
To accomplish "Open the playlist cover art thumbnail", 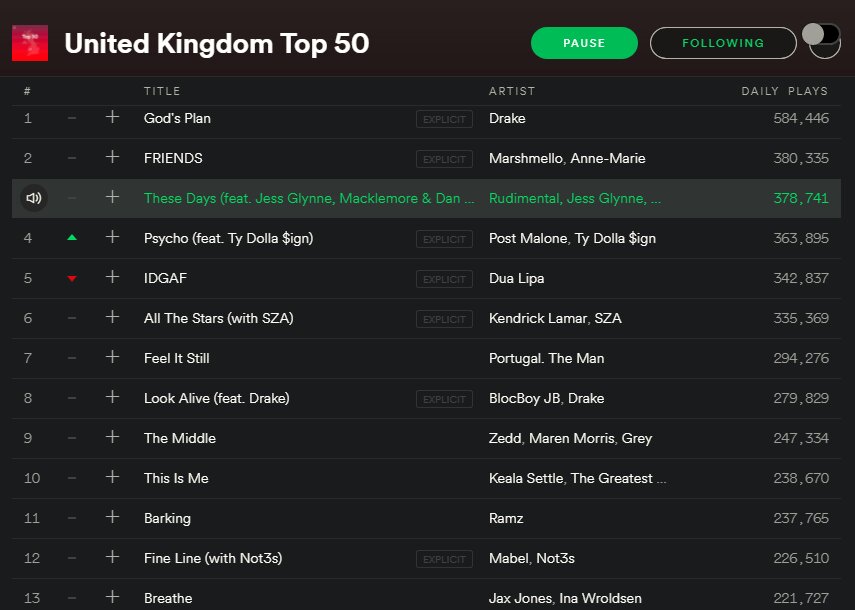I will point(30,42).
